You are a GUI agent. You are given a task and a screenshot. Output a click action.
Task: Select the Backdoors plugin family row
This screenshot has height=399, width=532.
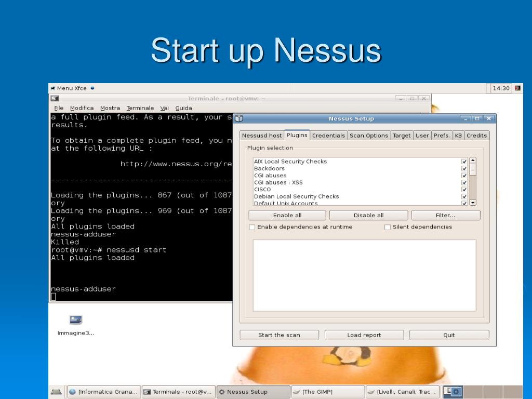pos(361,169)
